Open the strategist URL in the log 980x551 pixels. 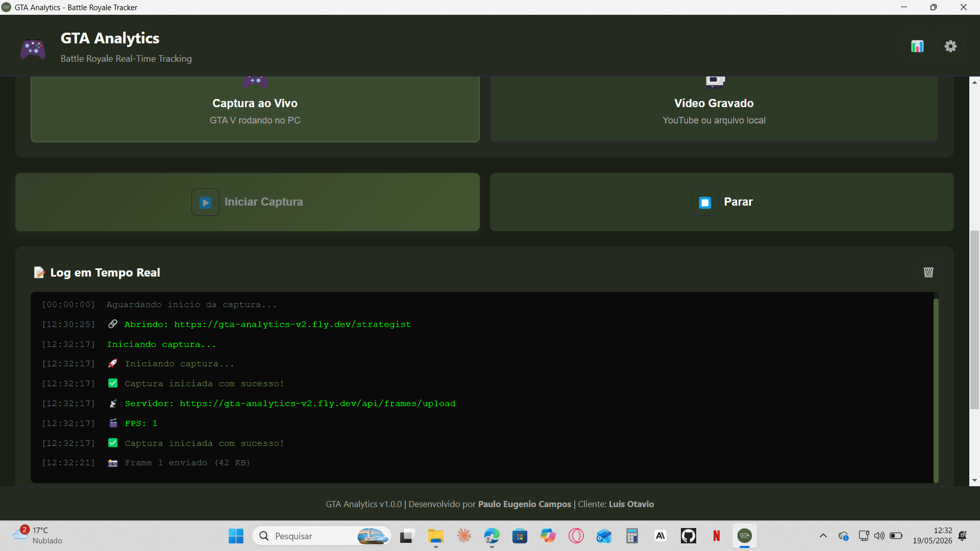click(292, 324)
